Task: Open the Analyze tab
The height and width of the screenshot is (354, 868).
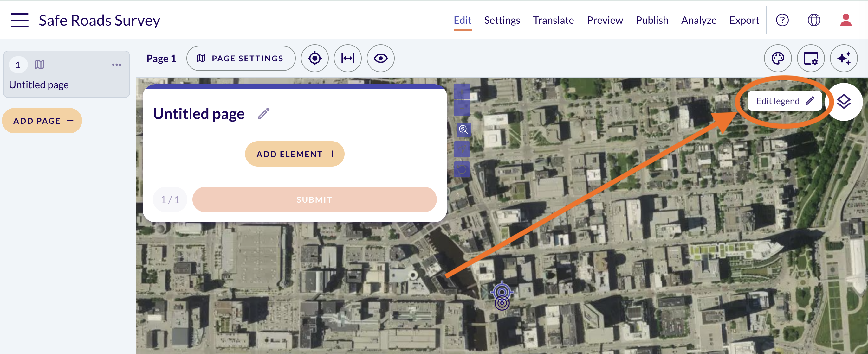Action: pos(699,20)
